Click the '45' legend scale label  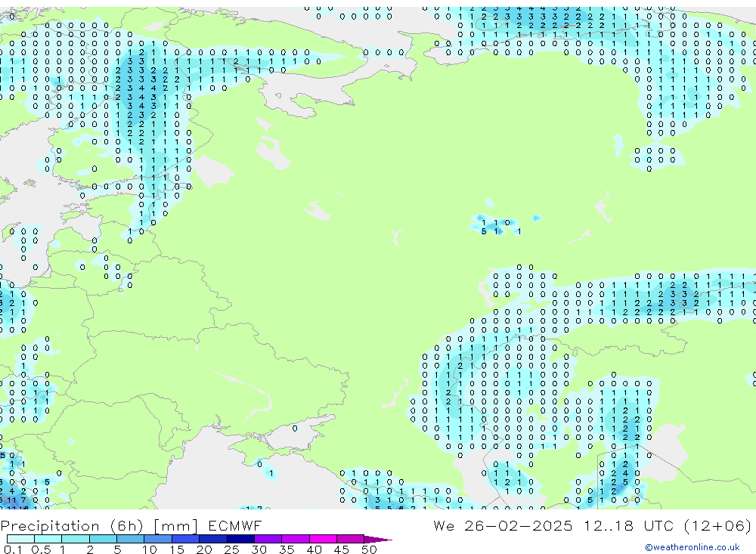click(x=342, y=549)
